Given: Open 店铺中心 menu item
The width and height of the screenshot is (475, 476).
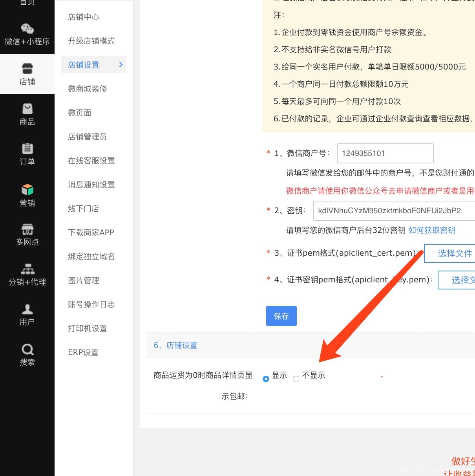Looking at the screenshot, I should 84,17.
